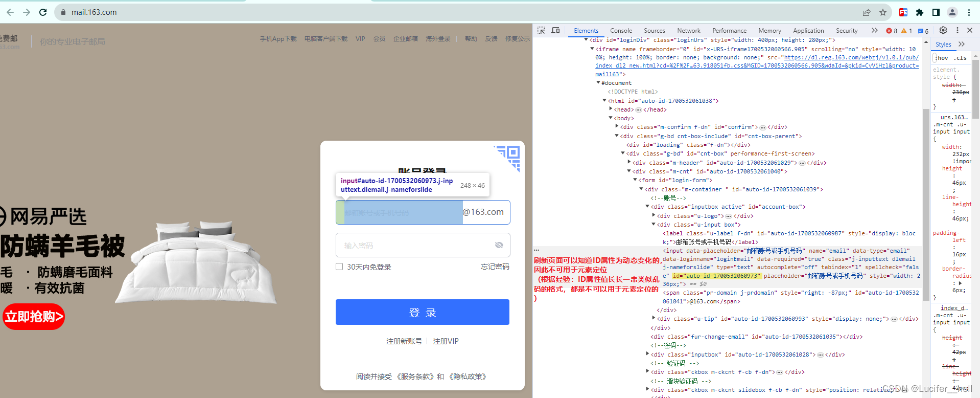
Task: Open the Chrome profile avatar
Action: (952, 12)
